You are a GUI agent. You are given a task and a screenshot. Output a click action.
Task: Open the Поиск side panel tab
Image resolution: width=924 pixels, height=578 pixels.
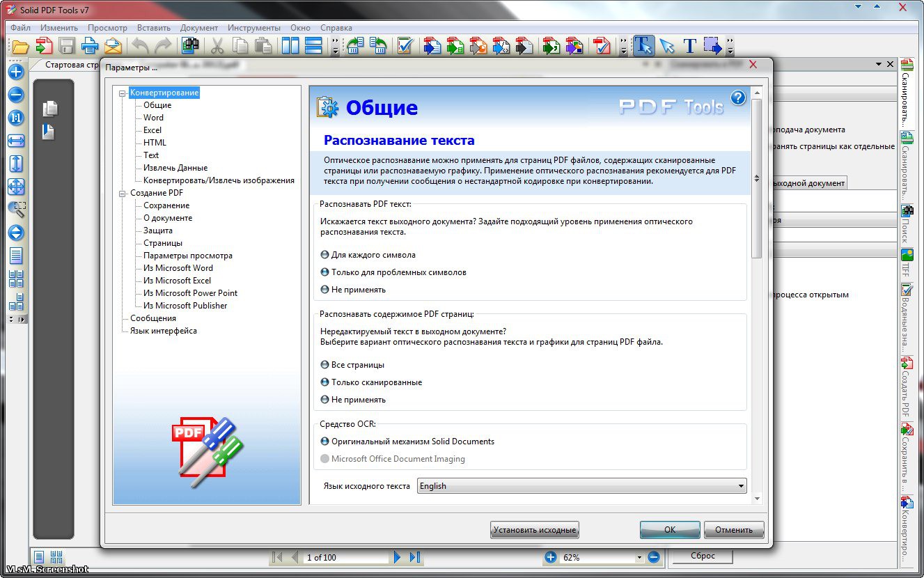tap(907, 224)
